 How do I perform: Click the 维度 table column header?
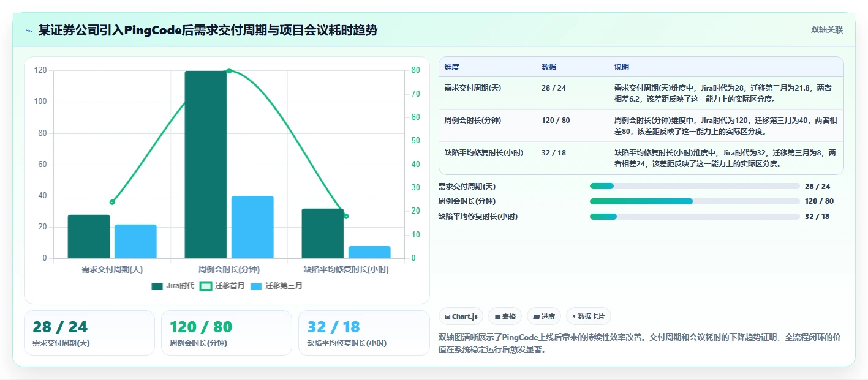click(452, 67)
